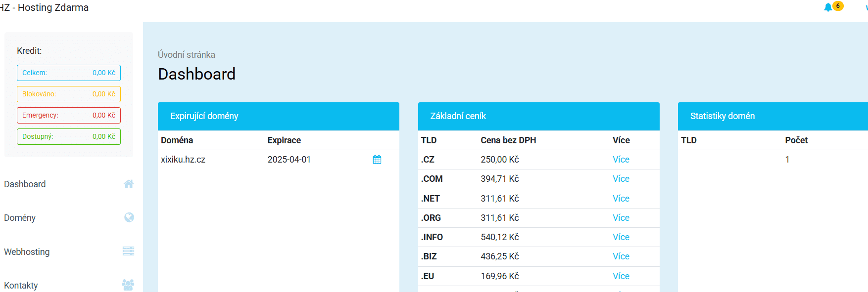Click the Kontakty people icon
This screenshot has width=868, height=292.
pos(128,285)
